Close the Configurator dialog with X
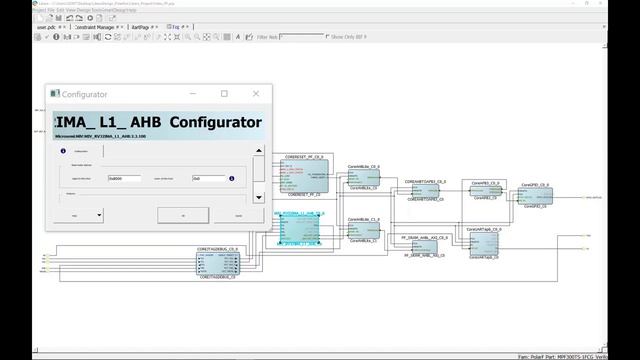 256,94
